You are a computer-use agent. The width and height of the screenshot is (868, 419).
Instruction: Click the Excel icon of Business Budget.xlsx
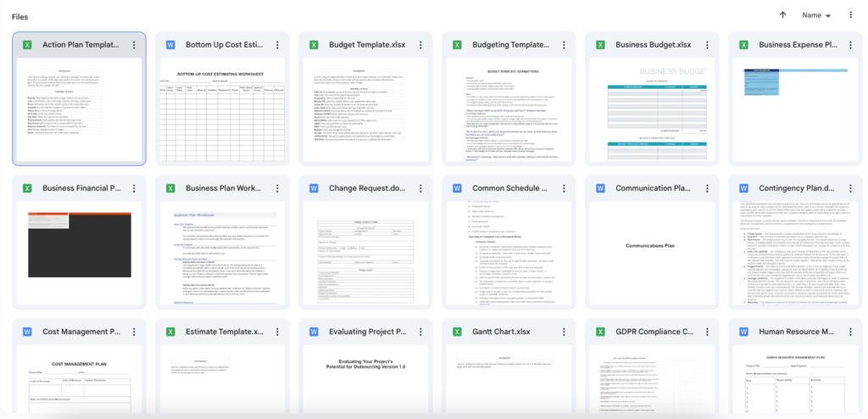point(601,45)
